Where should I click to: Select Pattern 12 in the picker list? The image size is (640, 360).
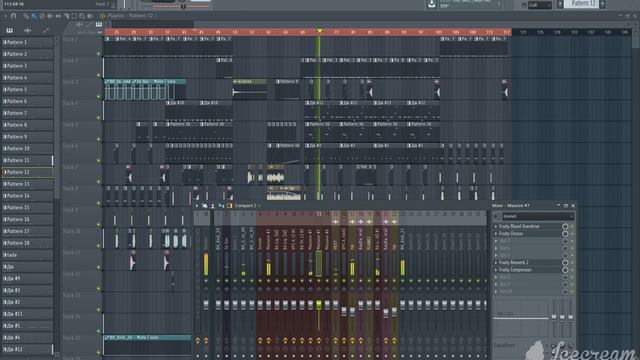tap(27, 172)
